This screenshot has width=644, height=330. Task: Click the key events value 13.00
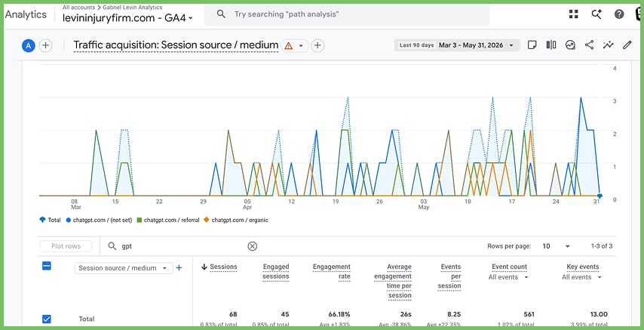coord(600,314)
